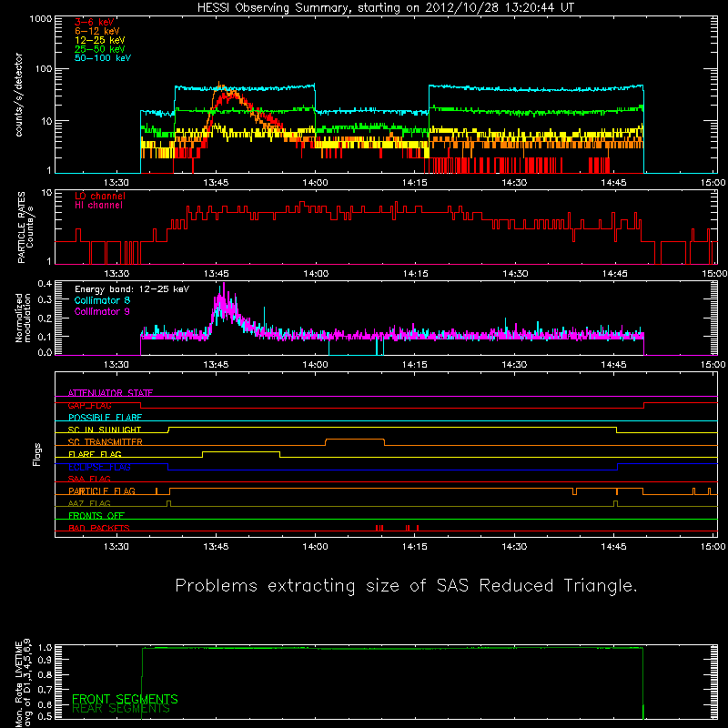This screenshot has width=728, height=728.
Task: Click the 0.4 tick on the modulation axis
Action: 45,283
